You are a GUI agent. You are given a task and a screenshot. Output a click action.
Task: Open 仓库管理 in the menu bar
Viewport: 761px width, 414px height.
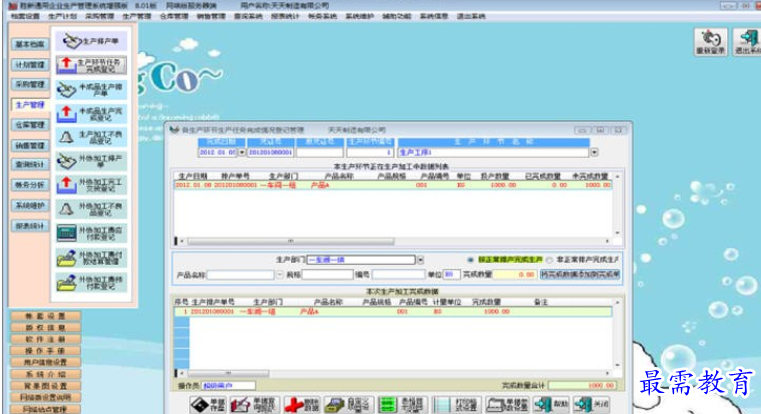[174, 16]
